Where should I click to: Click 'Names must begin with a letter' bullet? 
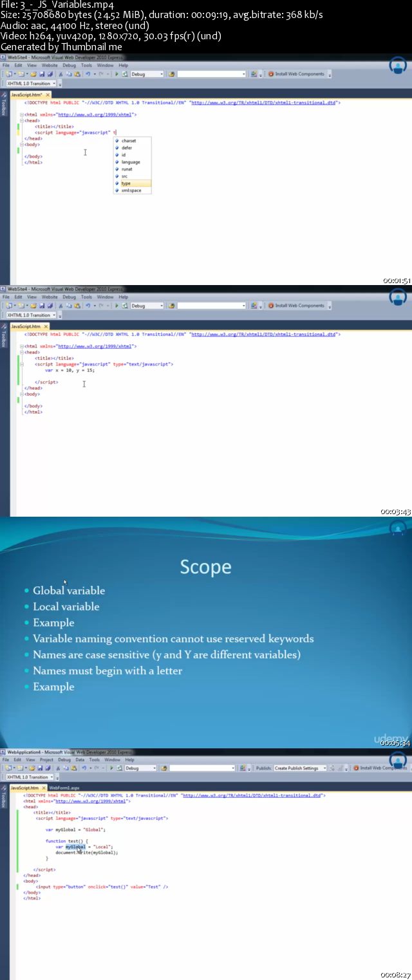[x=108, y=670]
